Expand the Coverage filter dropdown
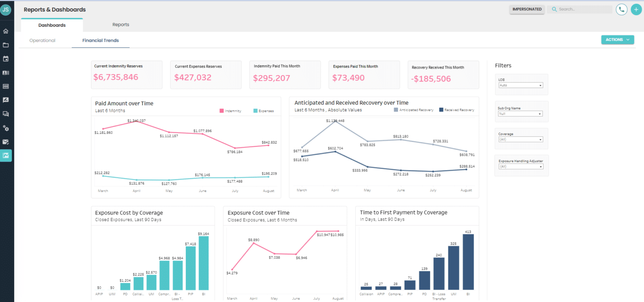Screen dimensions: 644x302 (521, 139)
